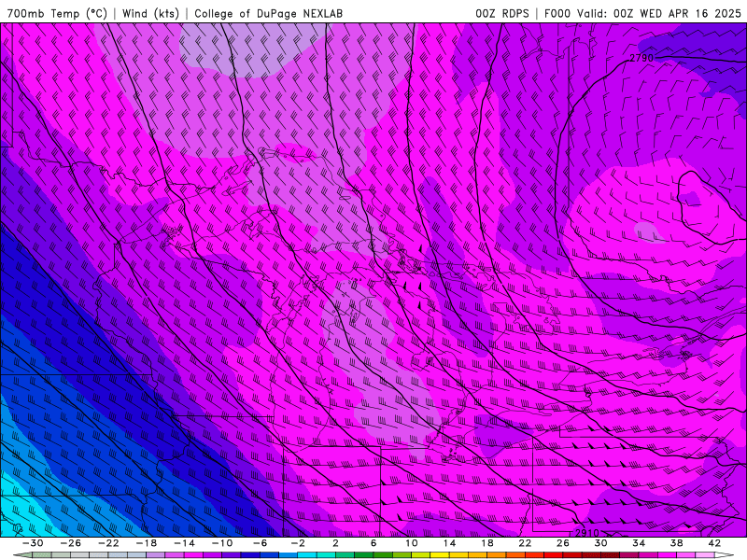This screenshot has height=560, width=747.
Task: Click the -6 scale label
Action: click(261, 543)
